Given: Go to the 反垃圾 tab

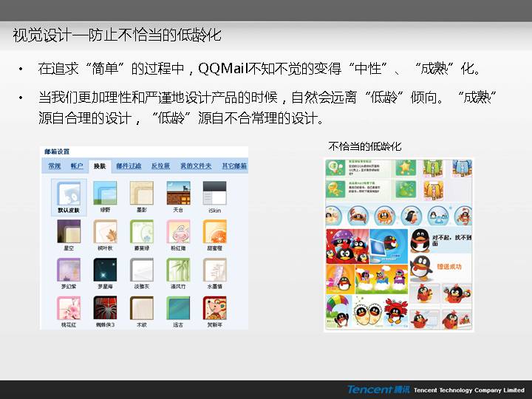Looking at the screenshot, I should 160,166.
